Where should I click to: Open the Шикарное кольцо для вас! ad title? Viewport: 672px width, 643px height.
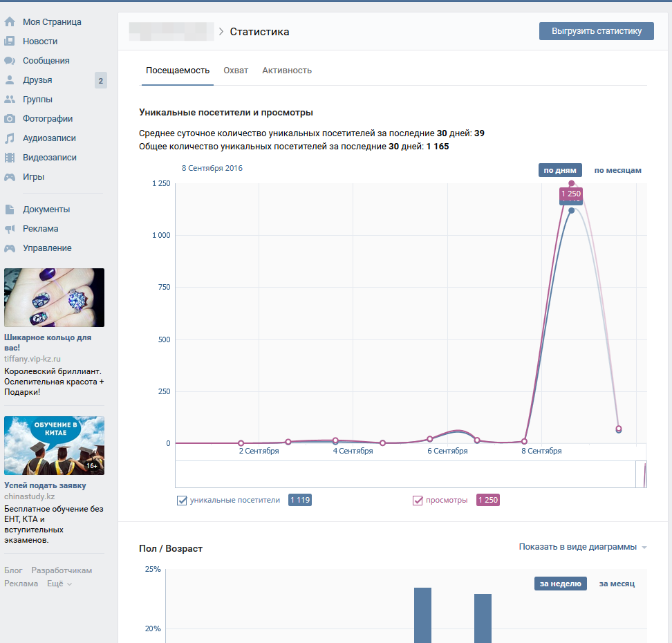point(48,342)
